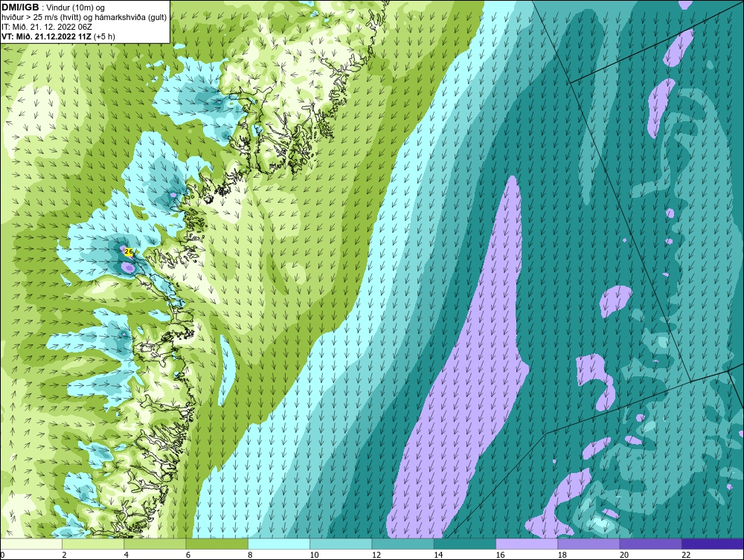The image size is (744, 560).
Task: Click the legend scale label 20
Action: tap(625, 555)
